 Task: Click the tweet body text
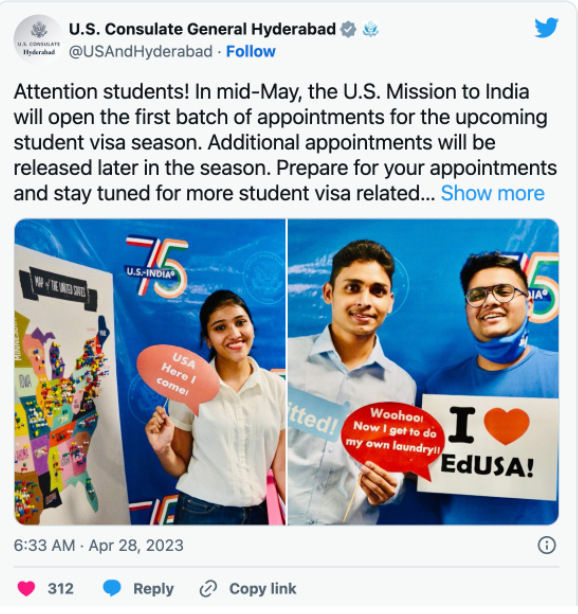click(285, 142)
